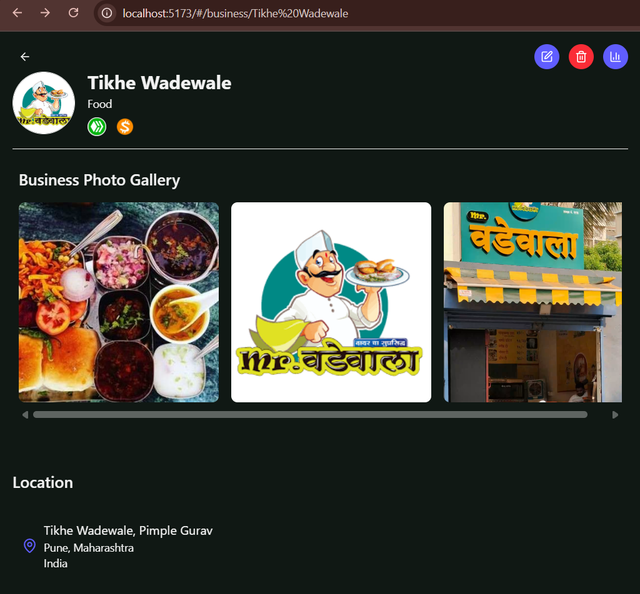
Task: Click gallery scrollbar right arrow
Action: 615,415
